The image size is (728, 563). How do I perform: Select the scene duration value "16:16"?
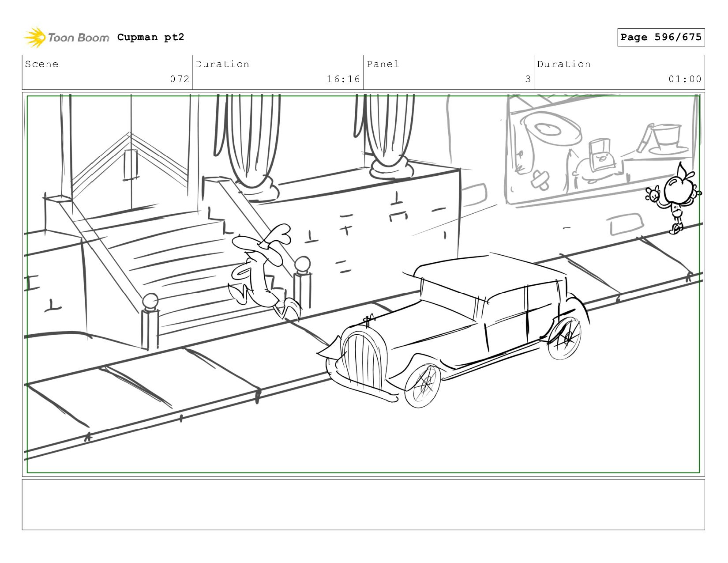tap(343, 79)
